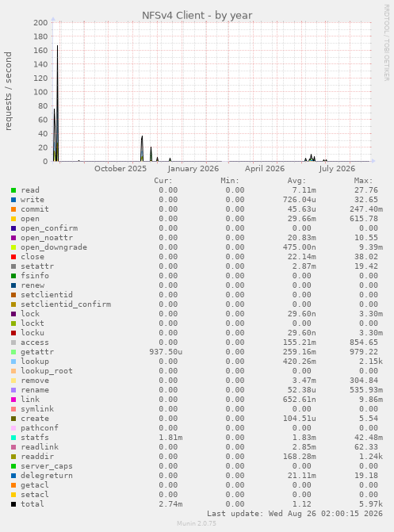Click the magenta link legend swatch
Viewport: 394px width, 532px height.
(13, 400)
